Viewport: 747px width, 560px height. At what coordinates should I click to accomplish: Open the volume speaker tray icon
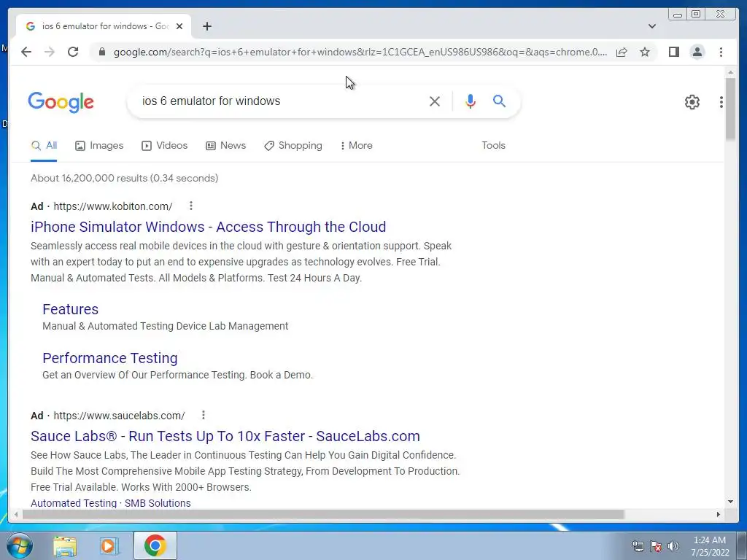pyautogui.click(x=673, y=546)
